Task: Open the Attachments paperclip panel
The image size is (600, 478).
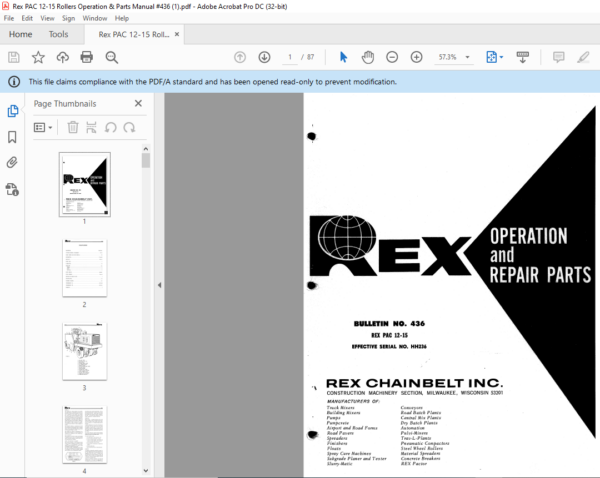Action: click(x=12, y=163)
